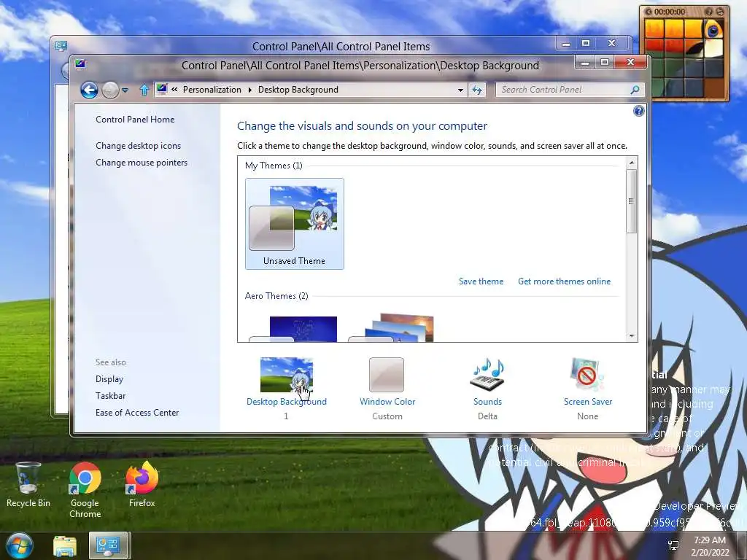Open the Screen Saver icon
This screenshot has width=747, height=560.
pyautogui.click(x=587, y=375)
